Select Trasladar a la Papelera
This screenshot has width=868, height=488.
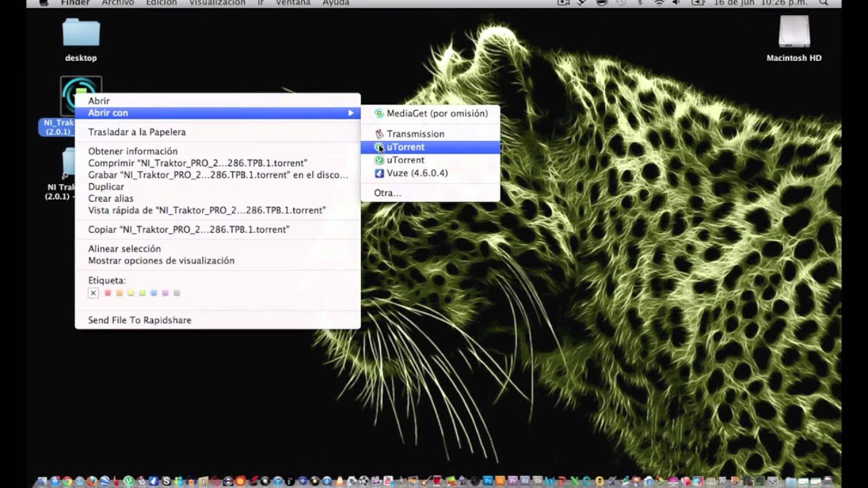click(x=217, y=132)
